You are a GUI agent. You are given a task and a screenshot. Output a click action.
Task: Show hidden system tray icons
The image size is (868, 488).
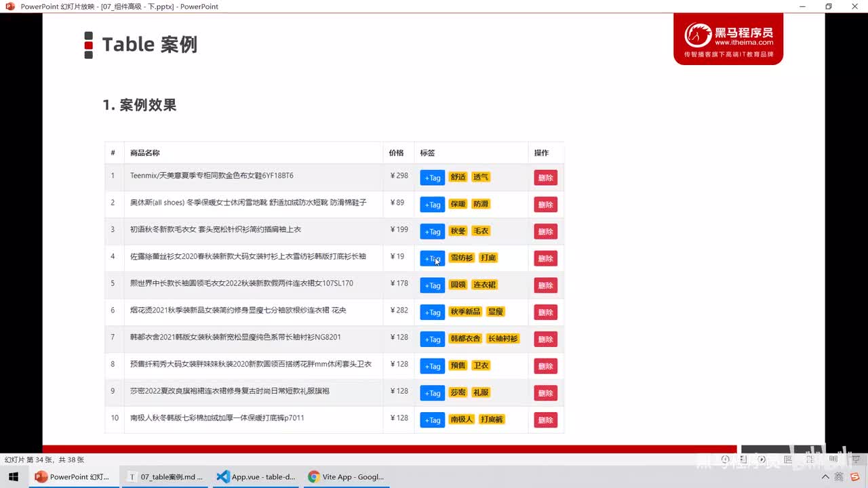tap(825, 477)
